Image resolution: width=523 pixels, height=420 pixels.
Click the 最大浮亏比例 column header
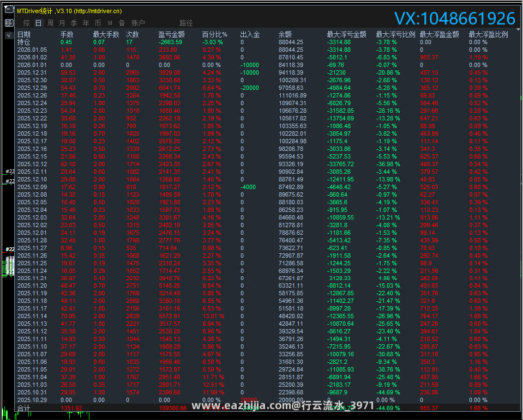coord(395,34)
